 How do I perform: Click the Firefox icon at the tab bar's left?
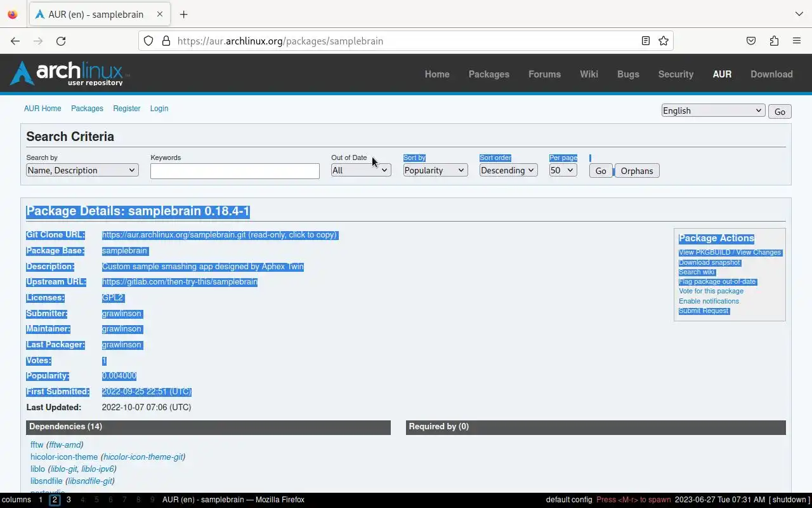tap(13, 14)
